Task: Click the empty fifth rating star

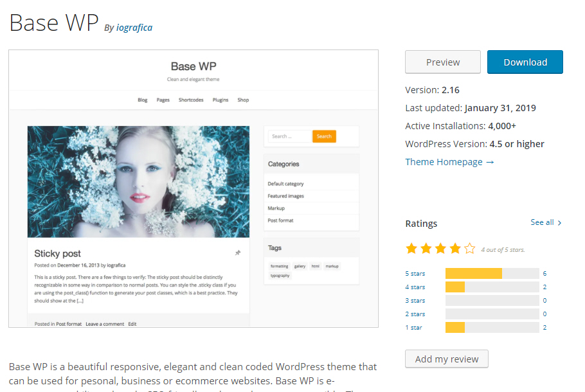Action: tap(470, 249)
